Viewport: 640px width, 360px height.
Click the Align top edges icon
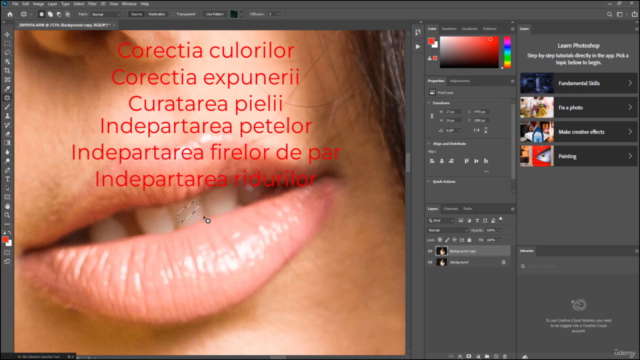click(x=467, y=161)
